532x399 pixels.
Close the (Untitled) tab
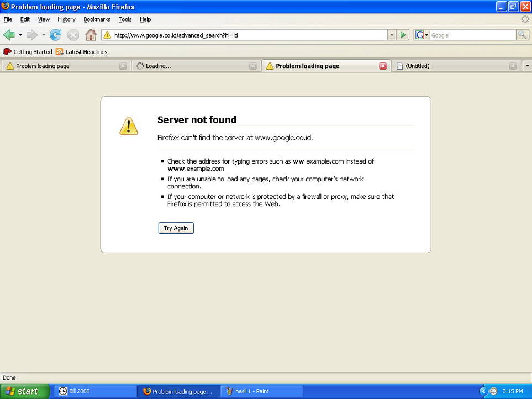tap(513, 66)
